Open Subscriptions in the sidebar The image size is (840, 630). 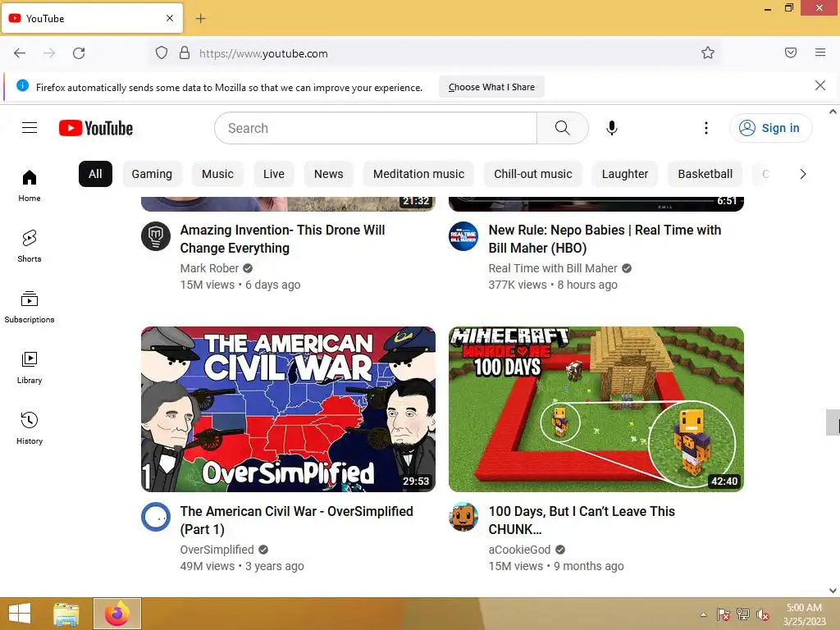pos(30,307)
